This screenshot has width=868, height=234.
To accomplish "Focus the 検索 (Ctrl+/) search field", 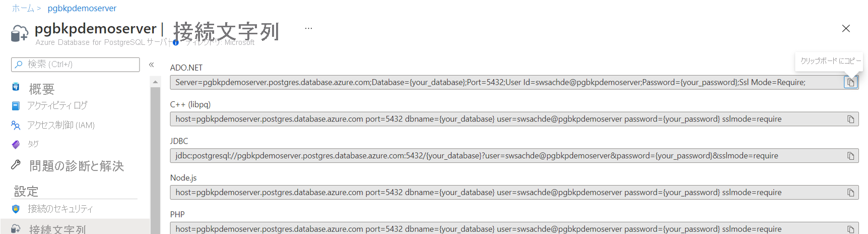I will [75, 65].
